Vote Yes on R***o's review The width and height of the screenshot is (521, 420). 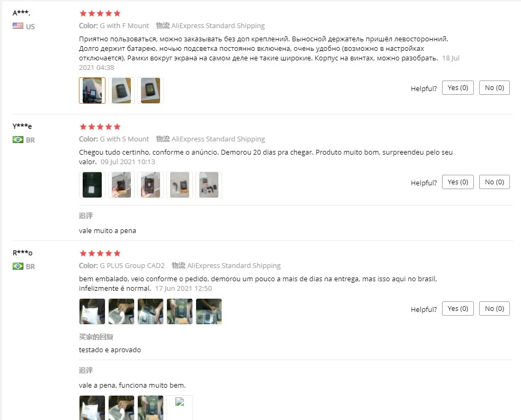(457, 308)
